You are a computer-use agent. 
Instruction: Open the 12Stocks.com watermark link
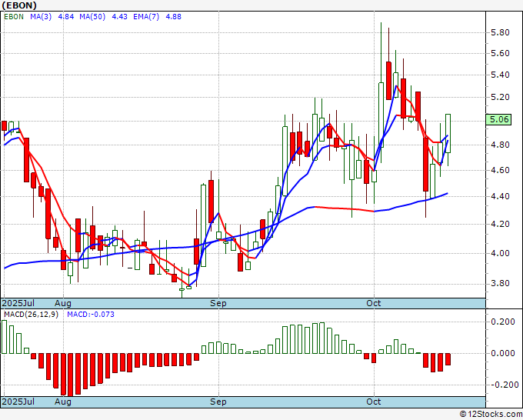491,414
